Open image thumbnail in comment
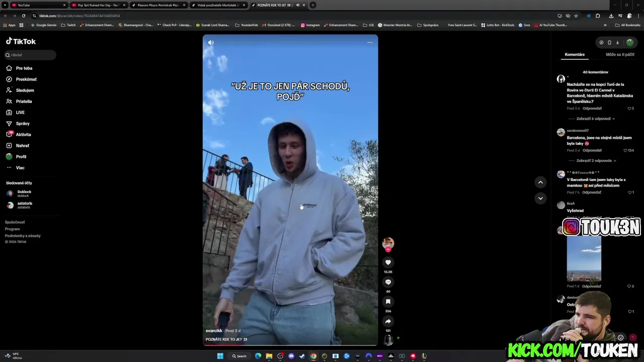 tap(584, 258)
